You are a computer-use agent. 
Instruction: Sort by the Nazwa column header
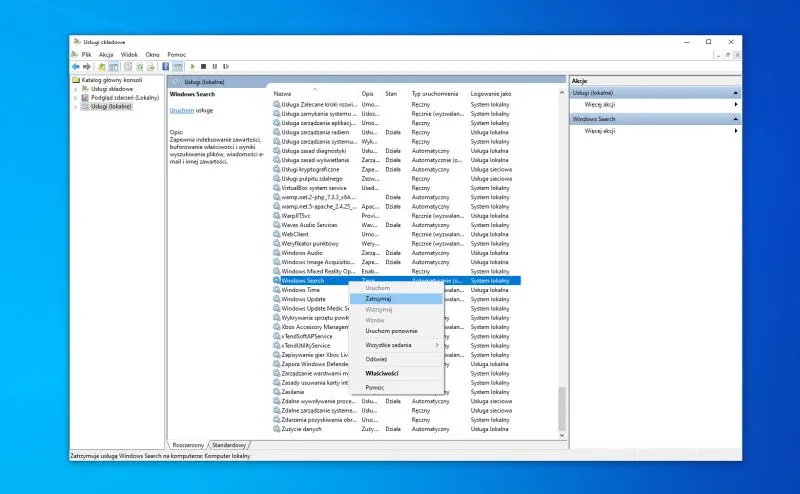tap(315, 94)
